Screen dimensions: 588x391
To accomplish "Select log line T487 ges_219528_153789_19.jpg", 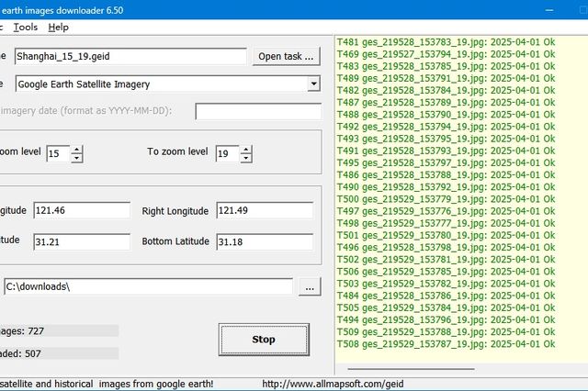I will tap(446, 102).
